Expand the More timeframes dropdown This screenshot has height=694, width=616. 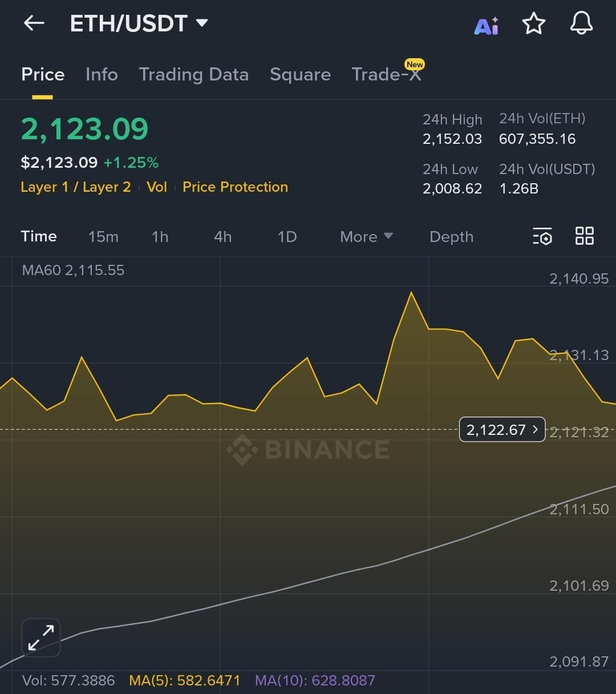pos(366,237)
